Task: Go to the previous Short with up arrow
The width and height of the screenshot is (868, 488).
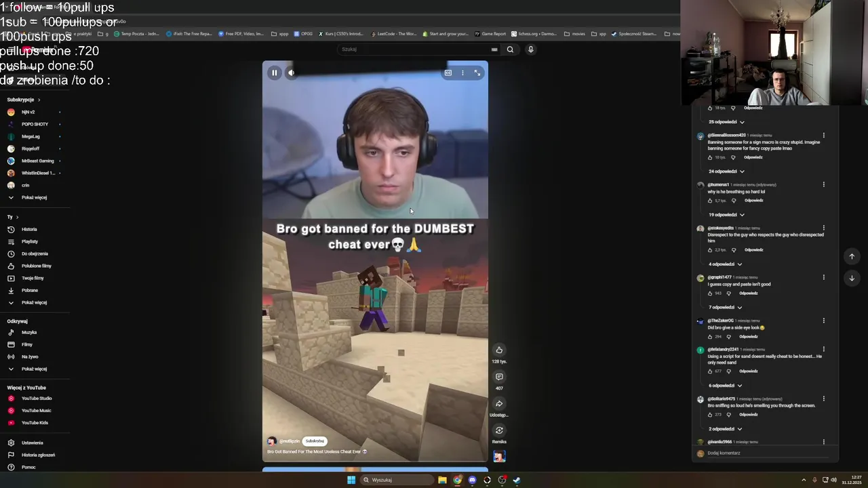Action: pos(852,256)
